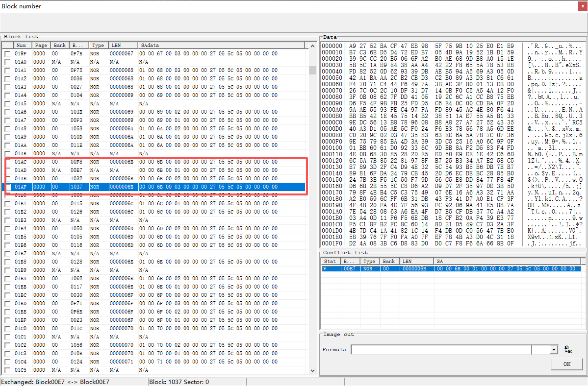Click the SA column header in conflict list
This screenshot has height=386, width=588.
click(x=507, y=261)
